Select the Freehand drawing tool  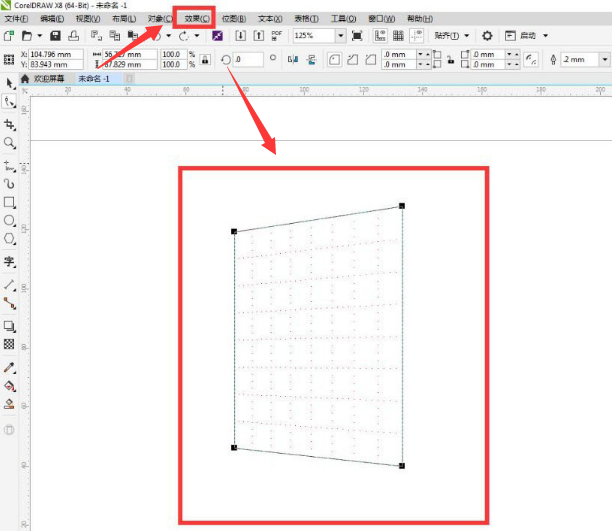tap(9, 166)
